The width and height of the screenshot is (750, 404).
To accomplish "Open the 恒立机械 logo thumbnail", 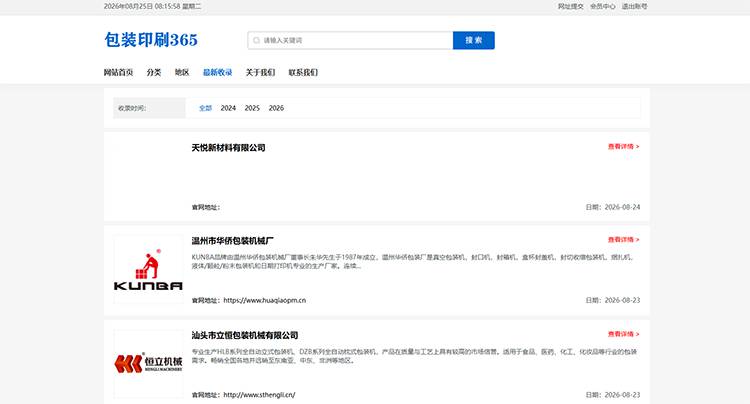I will [148, 364].
